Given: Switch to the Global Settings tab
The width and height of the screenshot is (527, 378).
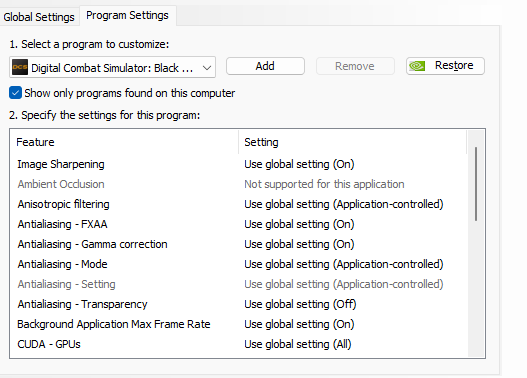Looking at the screenshot, I should 39,17.
